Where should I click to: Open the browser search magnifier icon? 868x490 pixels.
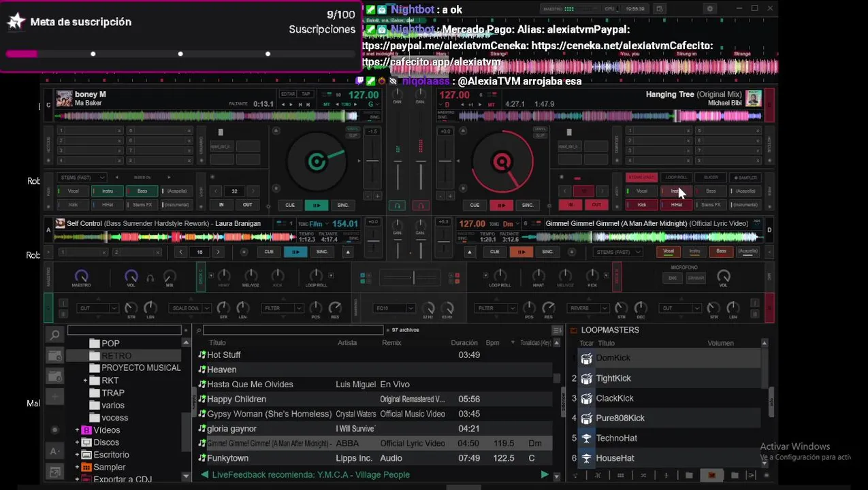[54, 334]
